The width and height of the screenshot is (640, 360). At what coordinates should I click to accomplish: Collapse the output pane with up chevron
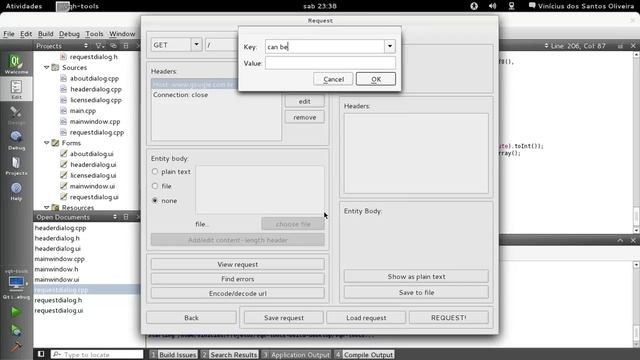(620, 240)
